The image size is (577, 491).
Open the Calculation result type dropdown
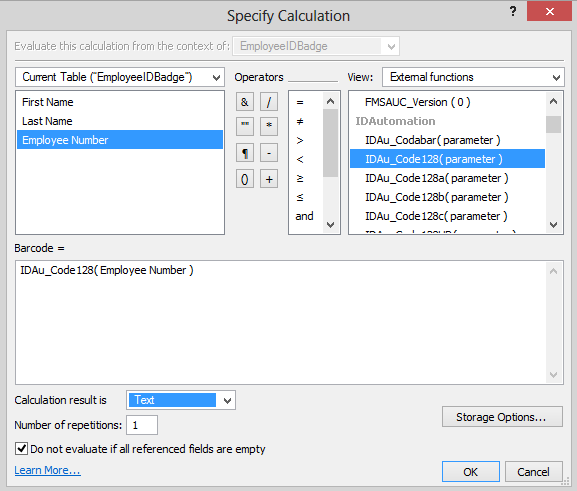click(x=181, y=400)
